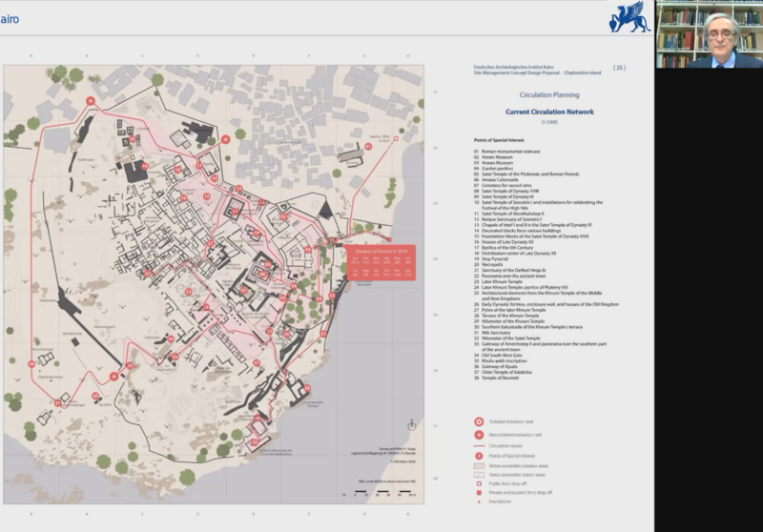Screen dimensions: 763x532
Task: Click list entry '20 Necropolis'
Action: (x=488, y=264)
